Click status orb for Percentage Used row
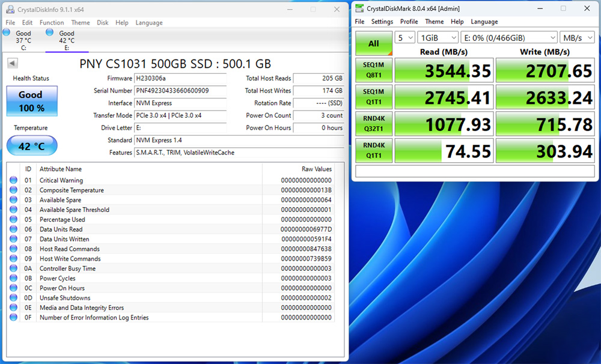The height and width of the screenshot is (364, 601). coord(13,219)
